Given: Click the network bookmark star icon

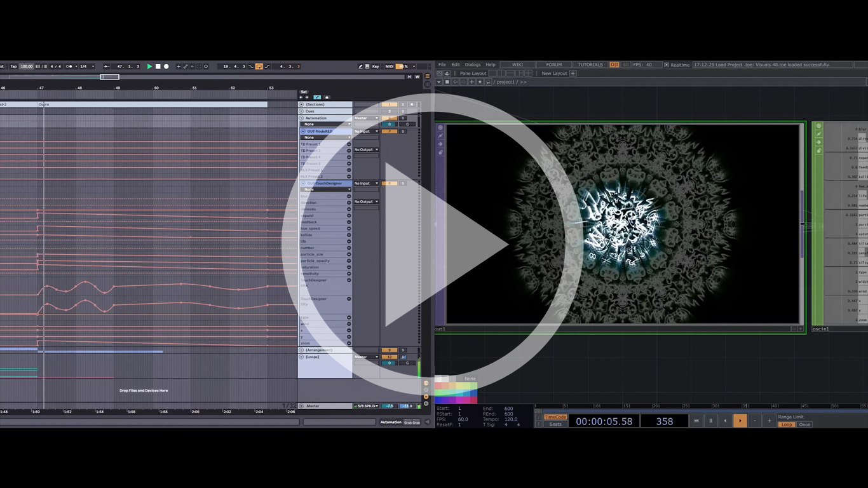Looking at the screenshot, I should [480, 82].
